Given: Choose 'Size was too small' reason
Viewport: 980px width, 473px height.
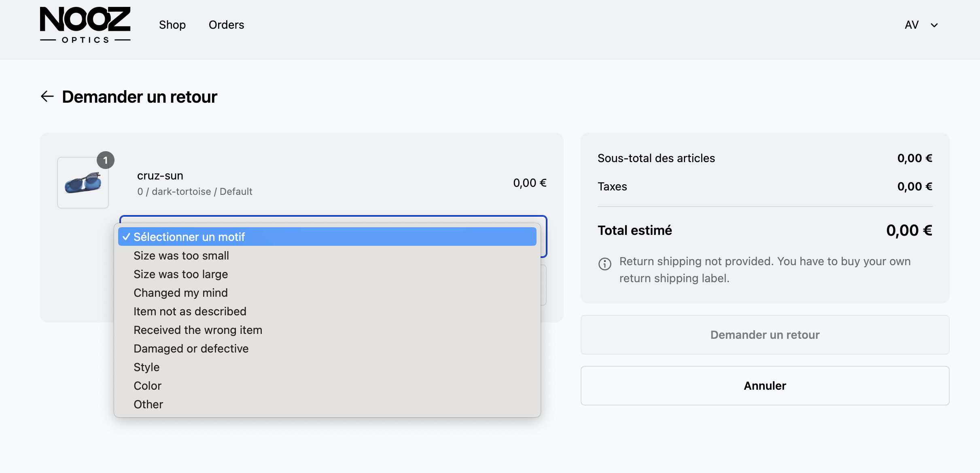Looking at the screenshot, I should 181,256.
